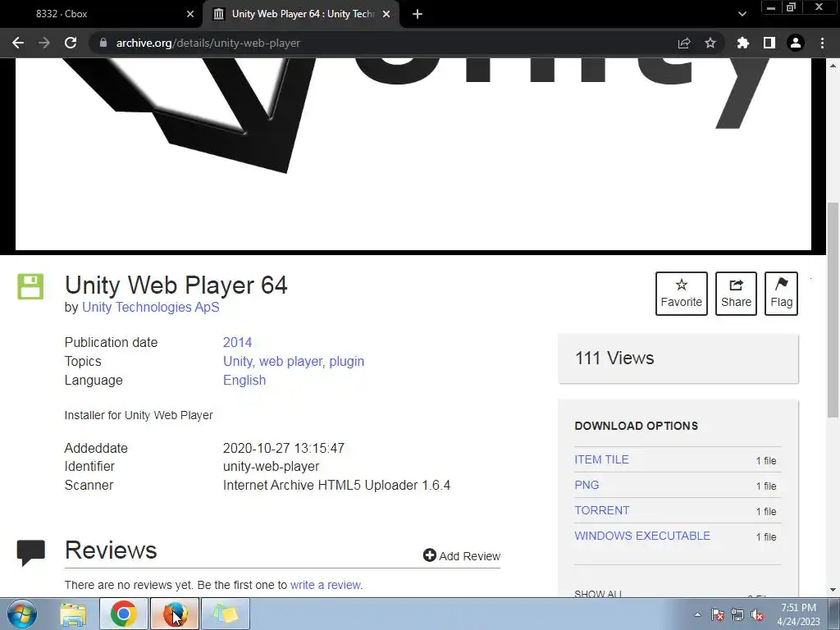The width and height of the screenshot is (840, 630).
Task: Click the 111 Views text
Action: (x=614, y=358)
